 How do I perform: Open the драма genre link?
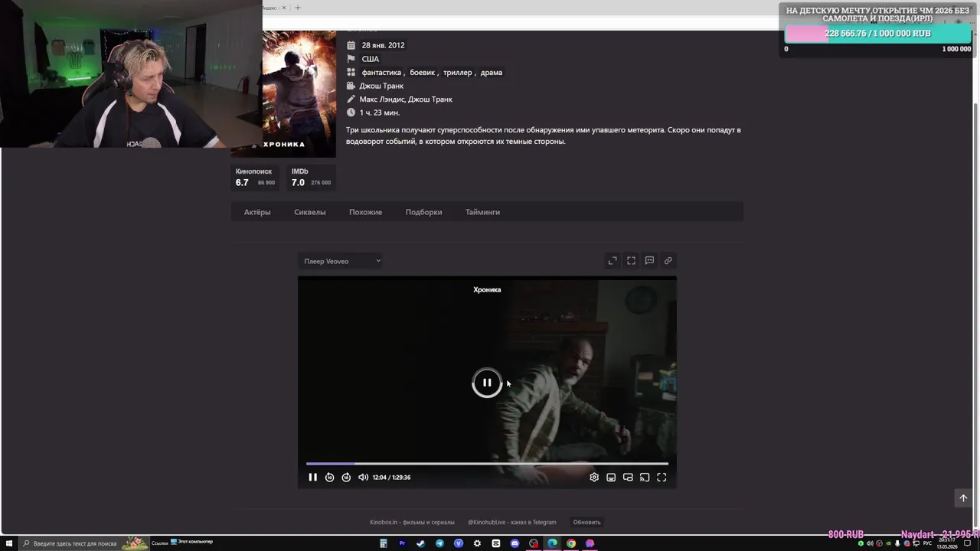pyautogui.click(x=492, y=73)
